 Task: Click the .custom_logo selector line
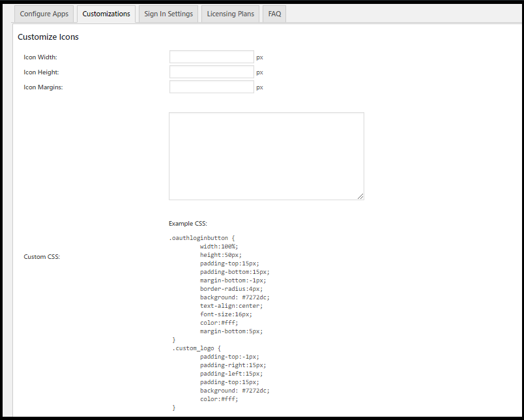tap(197, 348)
